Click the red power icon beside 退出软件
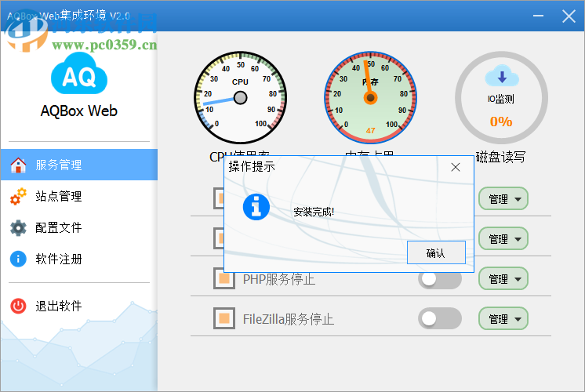Screen dimensions: 585x392 pos(18,306)
